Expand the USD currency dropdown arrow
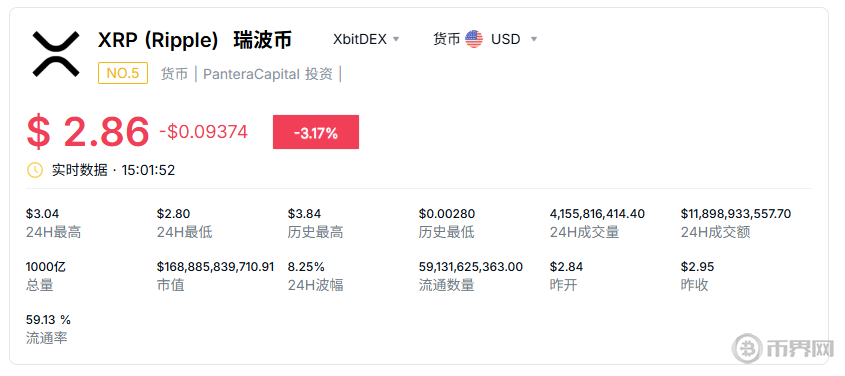Screen dimensions: 845x376 point(534,39)
